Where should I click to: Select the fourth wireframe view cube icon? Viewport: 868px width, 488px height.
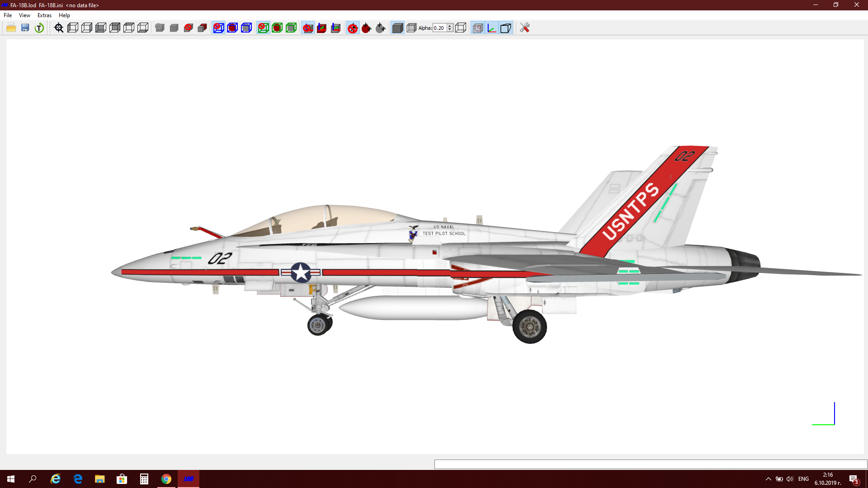click(115, 28)
